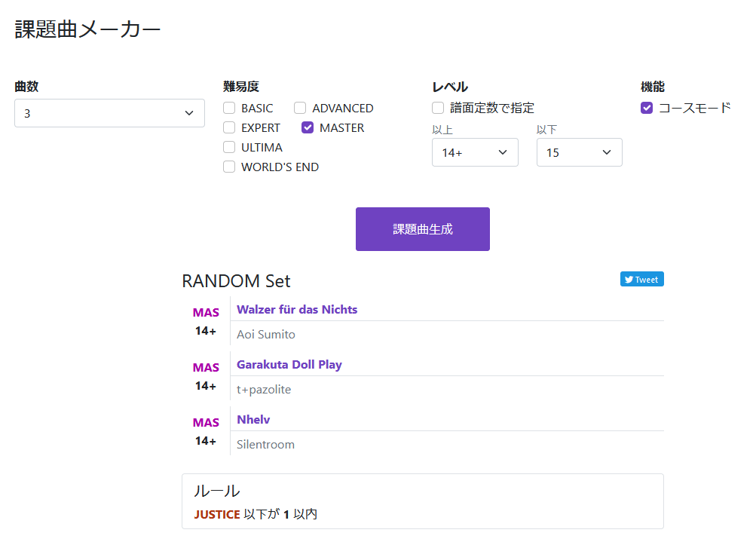This screenshot has height=545, width=756.
Task: Click the RANDOM Set heading
Action: point(236,280)
